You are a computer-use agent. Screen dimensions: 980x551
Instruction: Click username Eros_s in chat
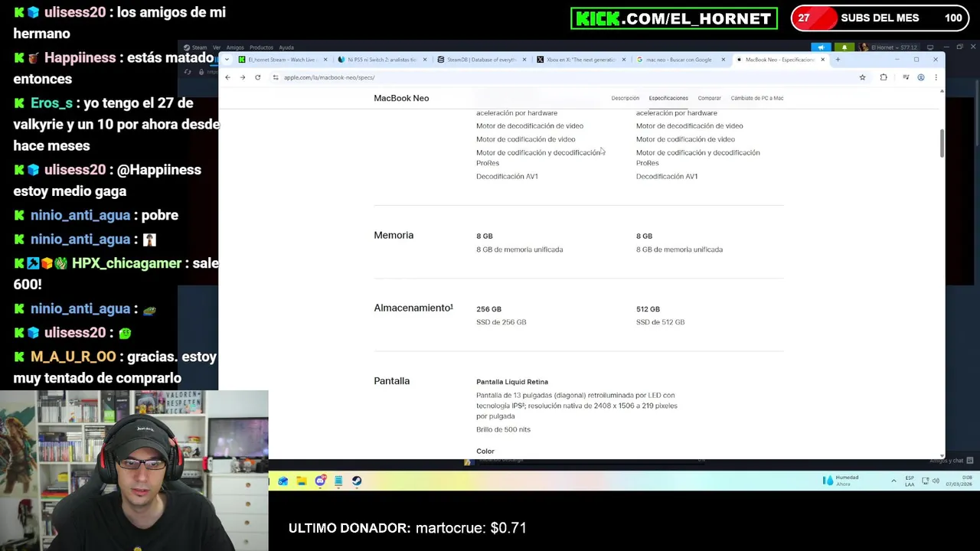pyautogui.click(x=51, y=103)
